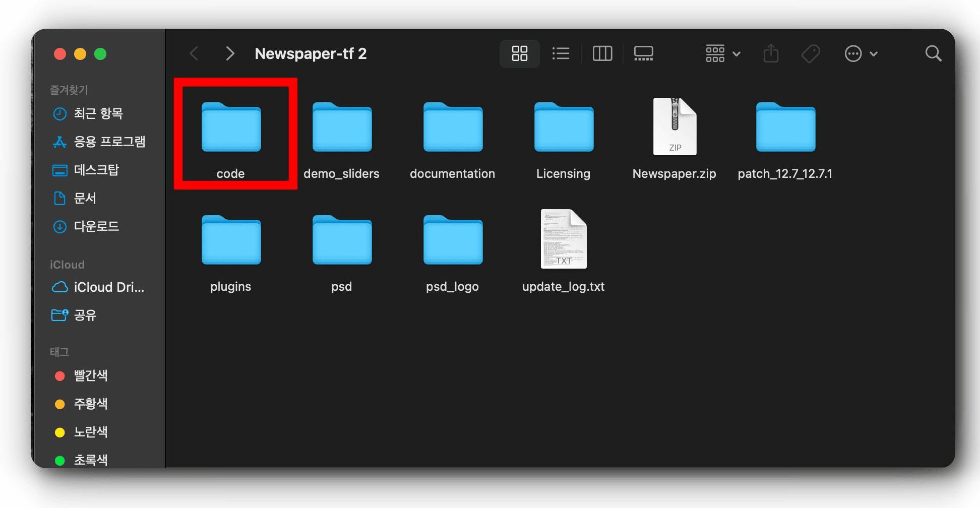This screenshot has width=980, height=508.
Task: Switch to column view
Action: pyautogui.click(x=602, y=53)
